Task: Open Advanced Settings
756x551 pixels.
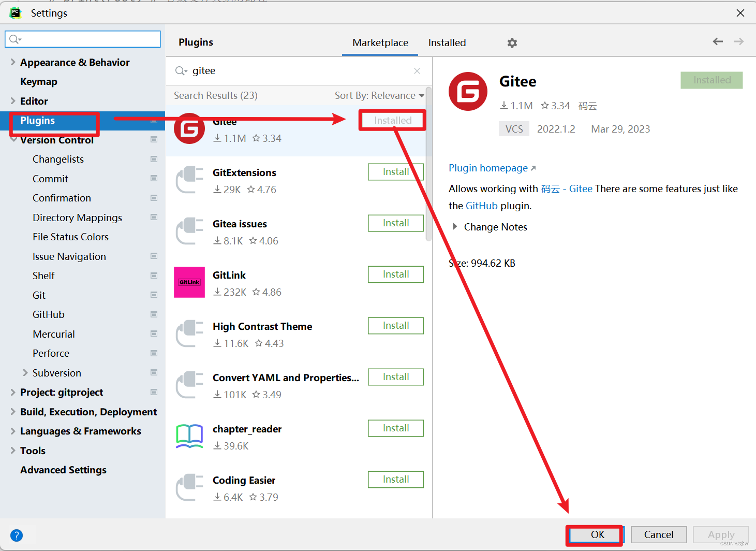Action: point(63,470)
